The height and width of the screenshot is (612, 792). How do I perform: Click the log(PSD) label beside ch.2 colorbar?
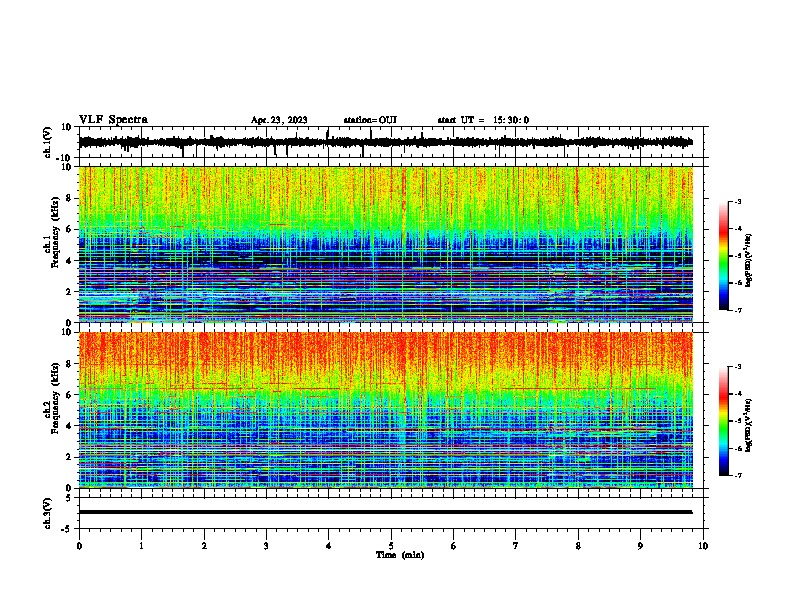coord(748,425)
